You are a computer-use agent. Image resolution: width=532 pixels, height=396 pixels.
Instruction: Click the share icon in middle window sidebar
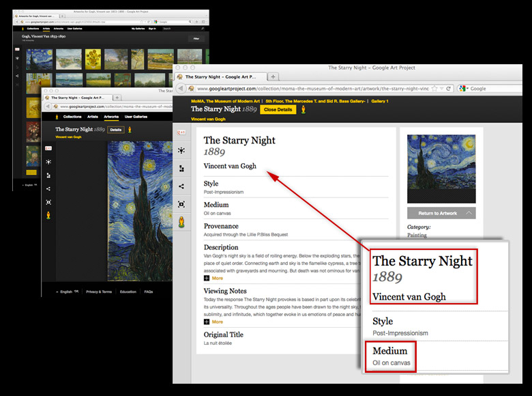(48, 188)
